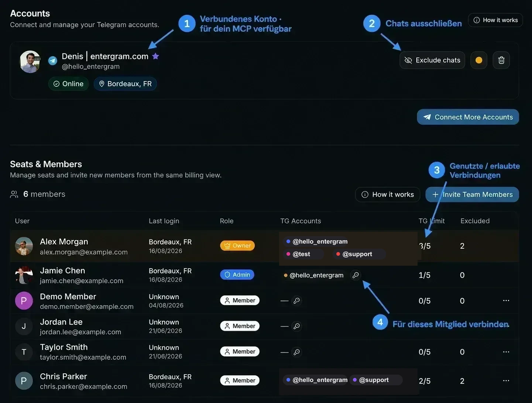Click the key icon in Jamie Chen's row
Image resolution: width=532 pixels, height=403 pixels.
pos(356,275)
